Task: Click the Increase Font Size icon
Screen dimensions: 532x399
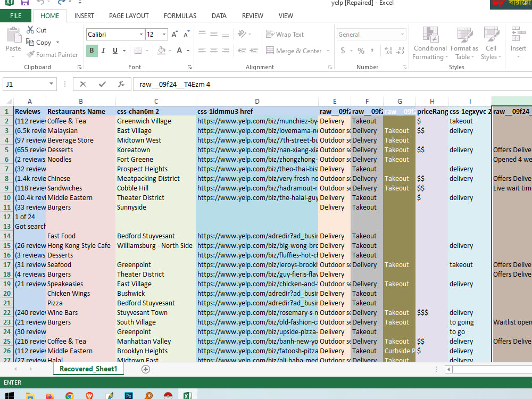Action: tap(174, 34)
